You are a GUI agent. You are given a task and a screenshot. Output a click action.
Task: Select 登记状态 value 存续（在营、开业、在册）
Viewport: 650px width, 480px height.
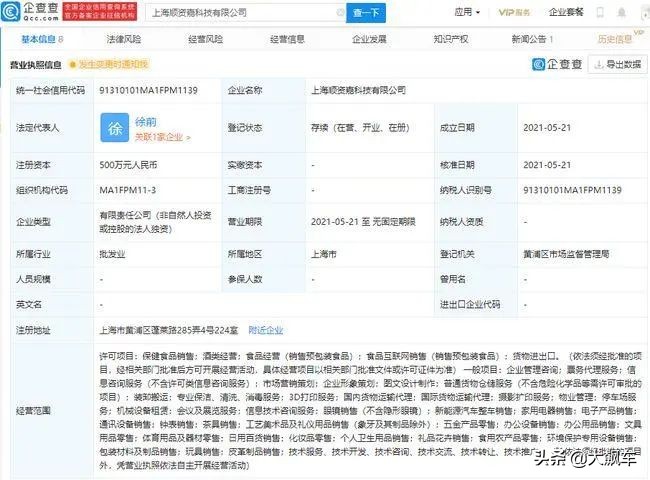360,128
